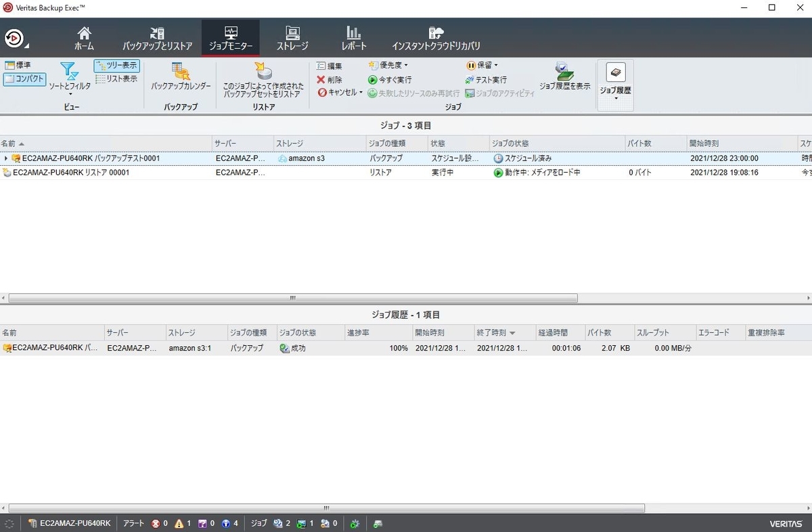The image size is (812, 532).
Task: Click 削除 to delete the job
Action: click(330, 79)
